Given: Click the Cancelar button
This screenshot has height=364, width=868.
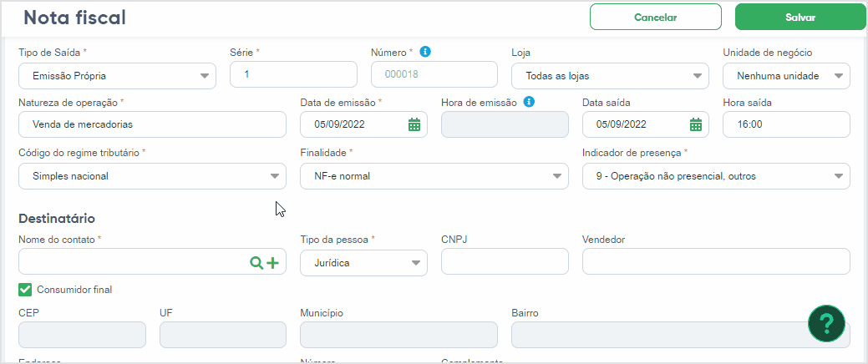Looking at the screenshot, I should pos(656,18).
